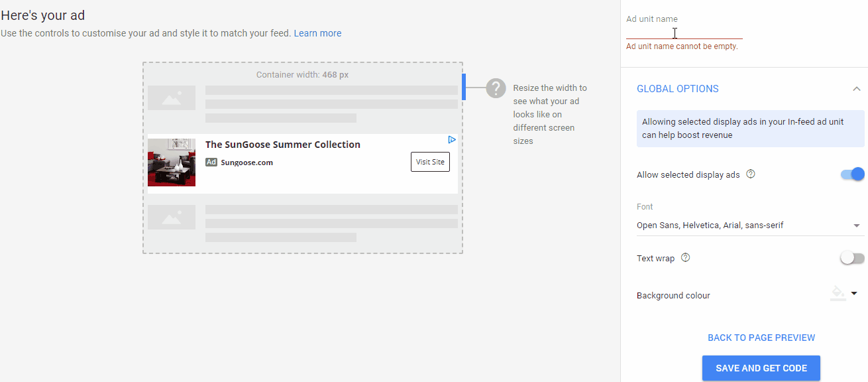Click the paint bucket background colour icon
This screenshot has width=868, height=382.
tap(838, 292)
